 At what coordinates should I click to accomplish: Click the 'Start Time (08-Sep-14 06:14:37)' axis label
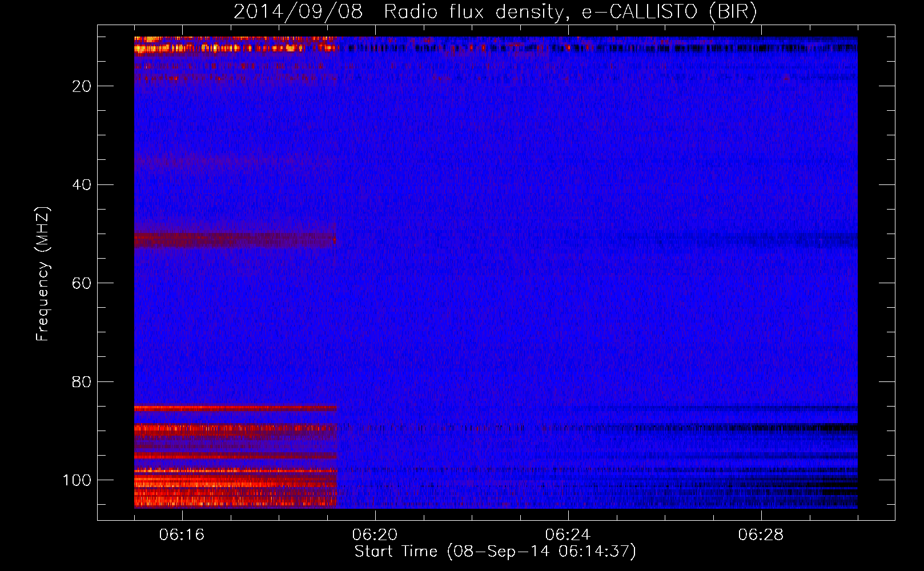[495, 552]
